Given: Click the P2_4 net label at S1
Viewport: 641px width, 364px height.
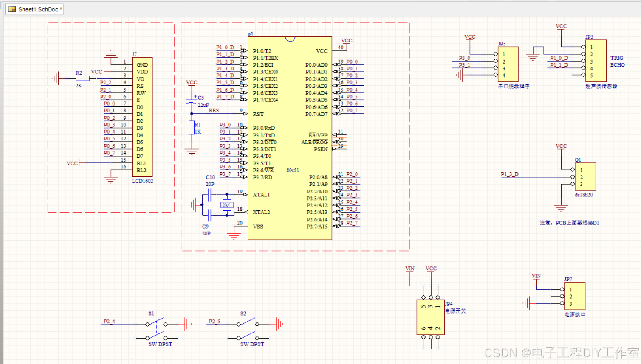Looking at the screenshot, I should (x=109, y=321).
